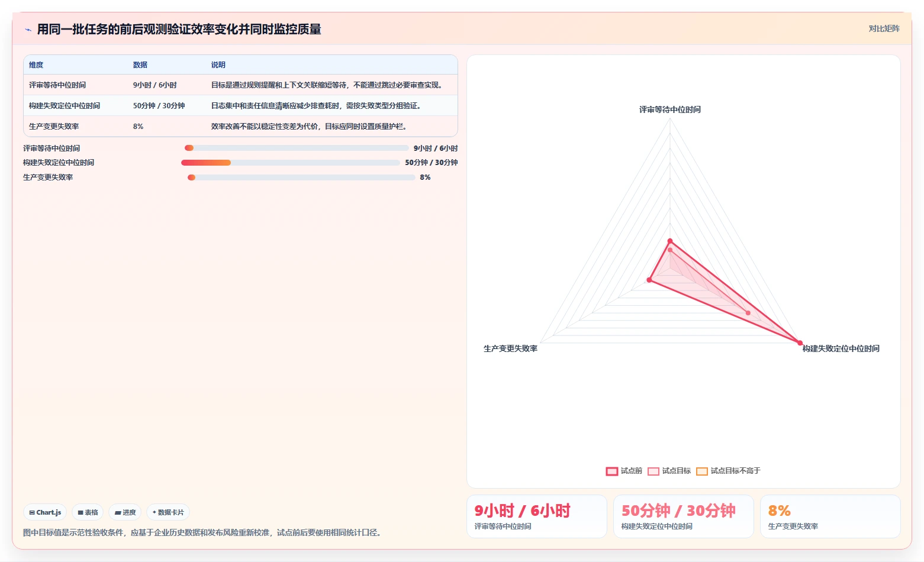The image size is (924, 562).
Task: Click the 试点前 radar point at 构建失败定位中位时间 vertex
Action: (x=800, y=343)
